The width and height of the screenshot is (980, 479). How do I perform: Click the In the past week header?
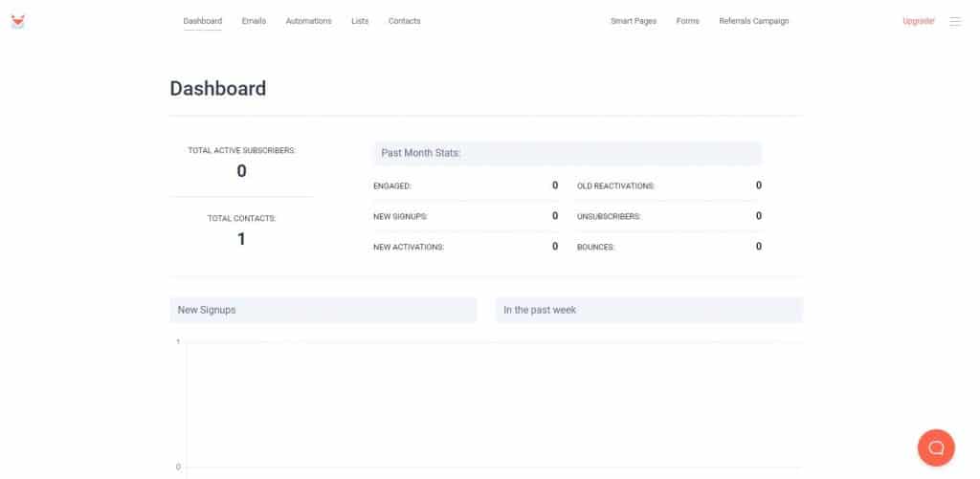tap(648, 310)
